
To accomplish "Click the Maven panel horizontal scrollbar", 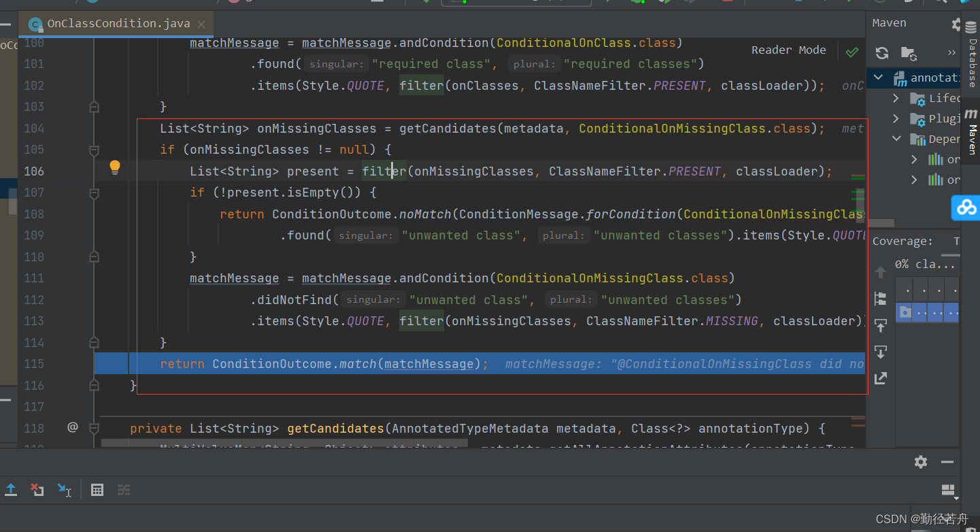I will pos(881,223).
